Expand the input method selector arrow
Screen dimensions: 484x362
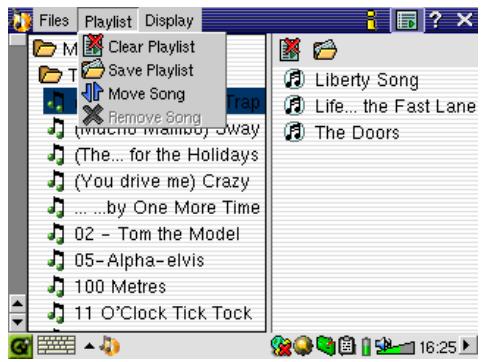click(x=89, y=346)
